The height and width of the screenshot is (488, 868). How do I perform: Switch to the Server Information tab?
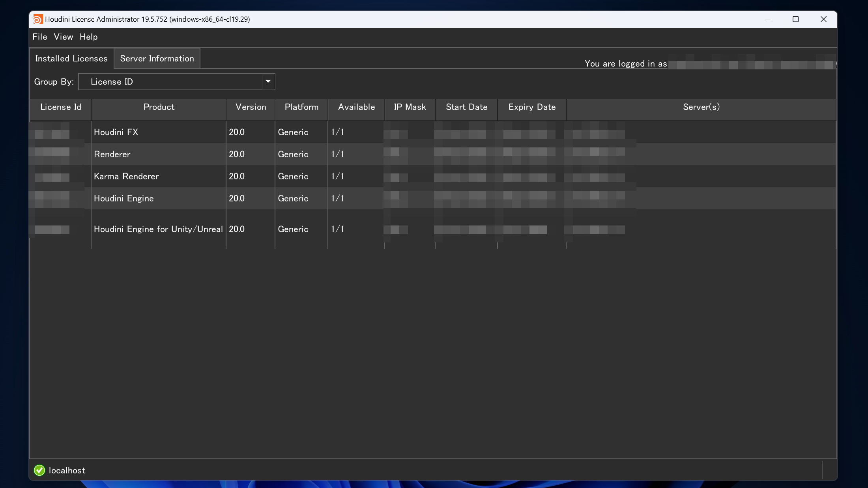click(157, 58)
